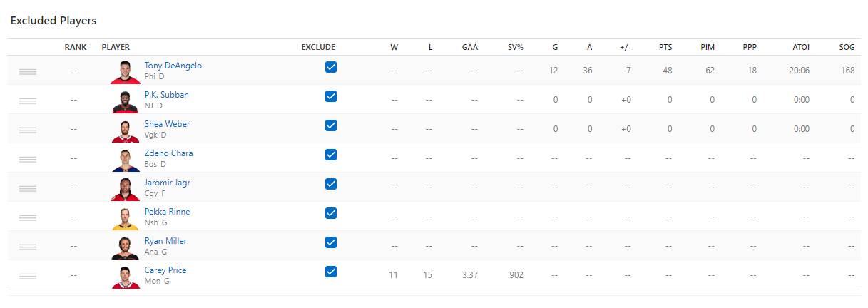This screenshot has height=308, width=868.
Task: Open P.K. Subban player profile link
Action: (167, 95)
